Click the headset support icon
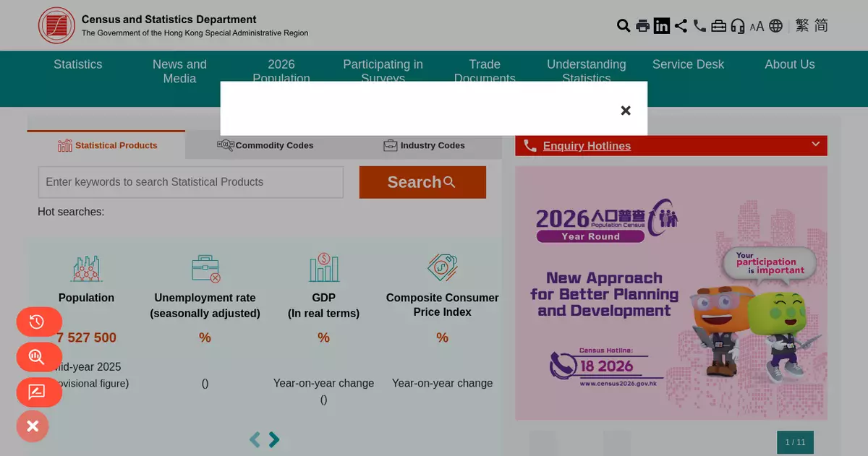The width and height of the screenshot is (868, 456). click(x=737, y=26)
